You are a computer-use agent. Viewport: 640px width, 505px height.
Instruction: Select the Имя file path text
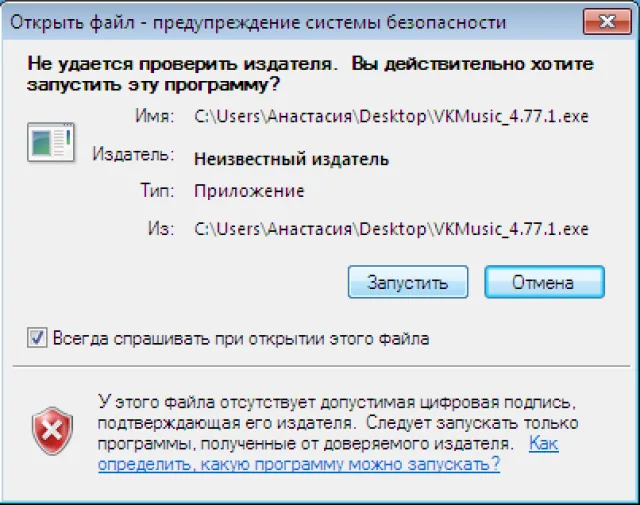click(x=391, y=117)
